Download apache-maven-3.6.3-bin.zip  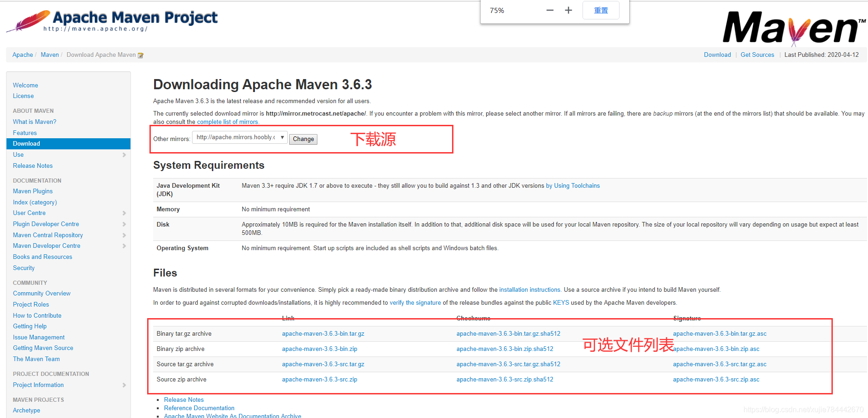click(320, 349)
